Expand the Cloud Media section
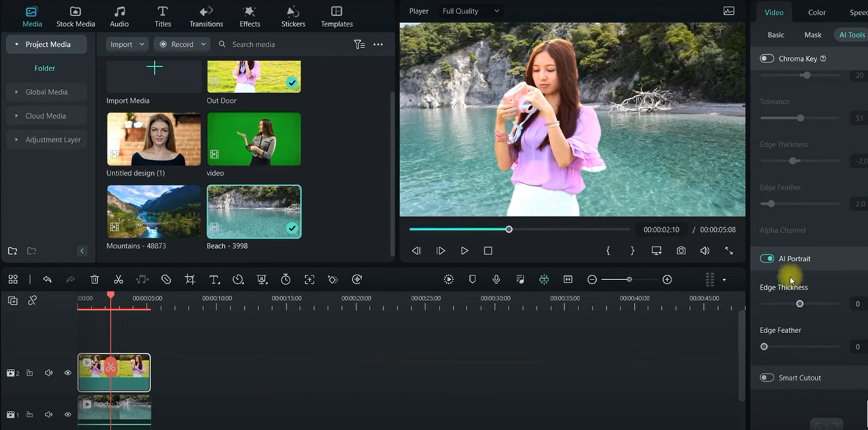Screen dimensions: 868x430 (x=46, y=115)
